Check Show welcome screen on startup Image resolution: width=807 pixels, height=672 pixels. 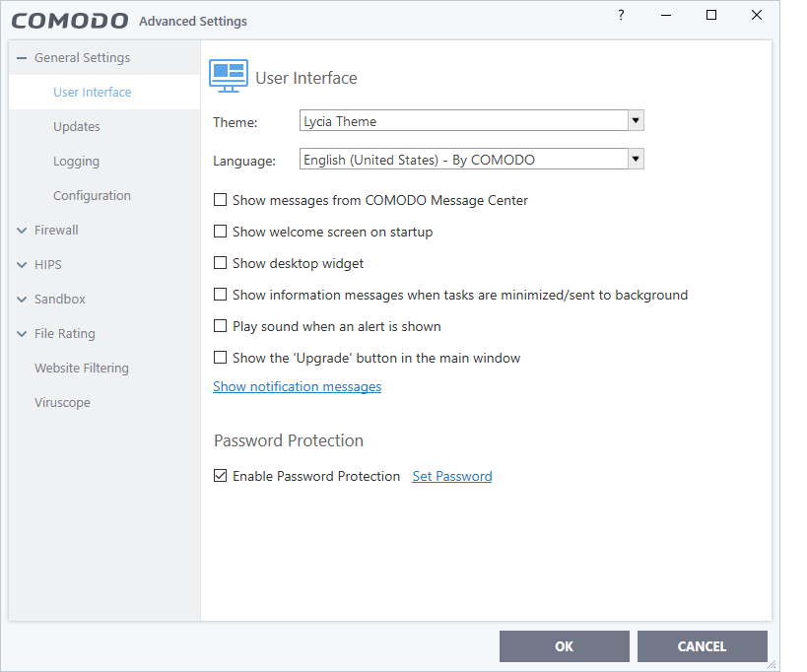221,233
